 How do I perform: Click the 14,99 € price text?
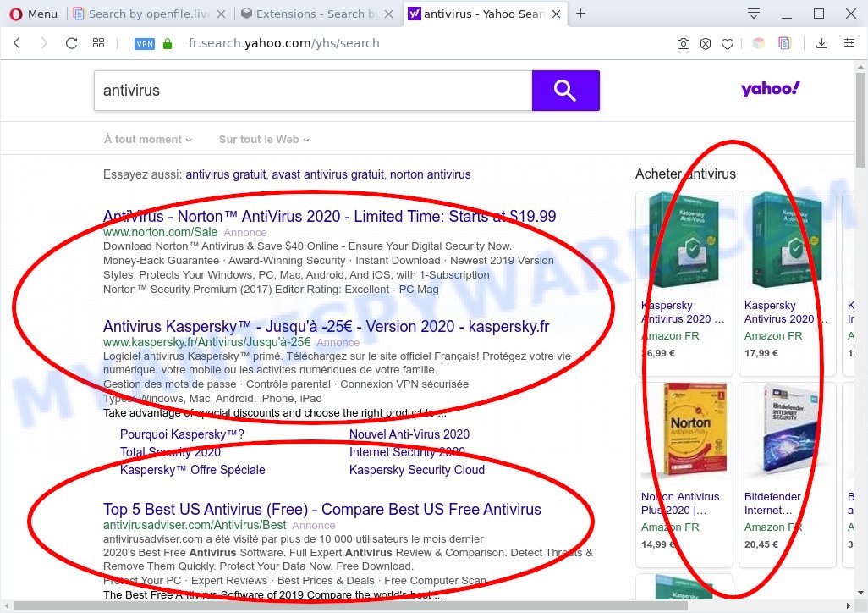(658, 544)
